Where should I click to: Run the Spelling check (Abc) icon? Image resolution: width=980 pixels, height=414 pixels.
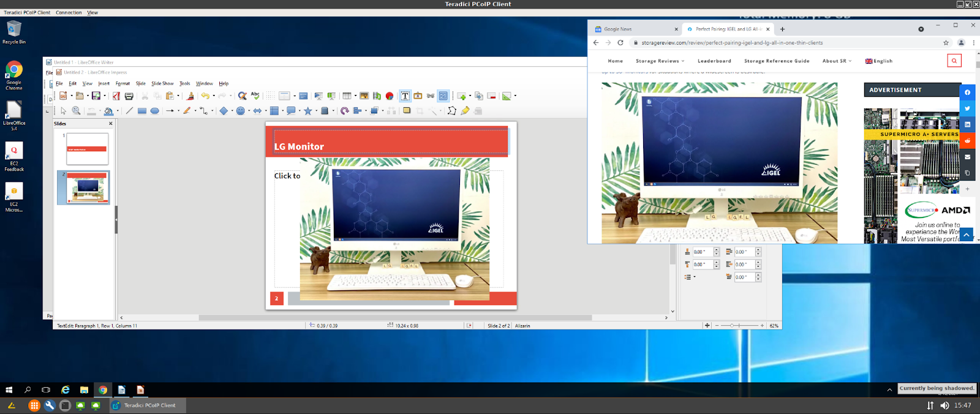click(255, 96)
